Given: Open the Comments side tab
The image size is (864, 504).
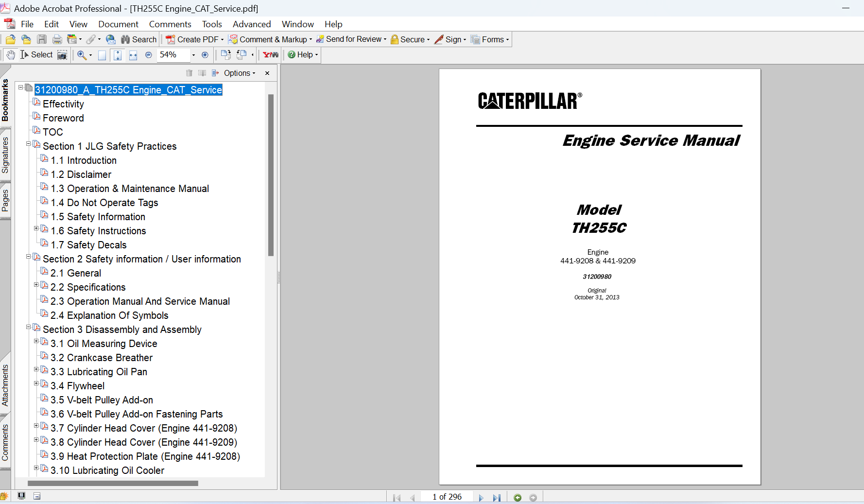Looking at the screenshot, I should 5,443.
